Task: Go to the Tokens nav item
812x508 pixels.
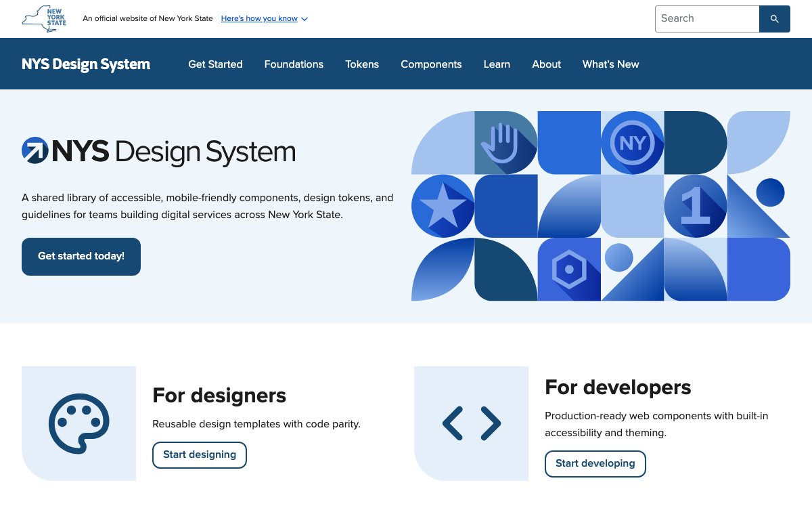Action: tap(362, 64)
